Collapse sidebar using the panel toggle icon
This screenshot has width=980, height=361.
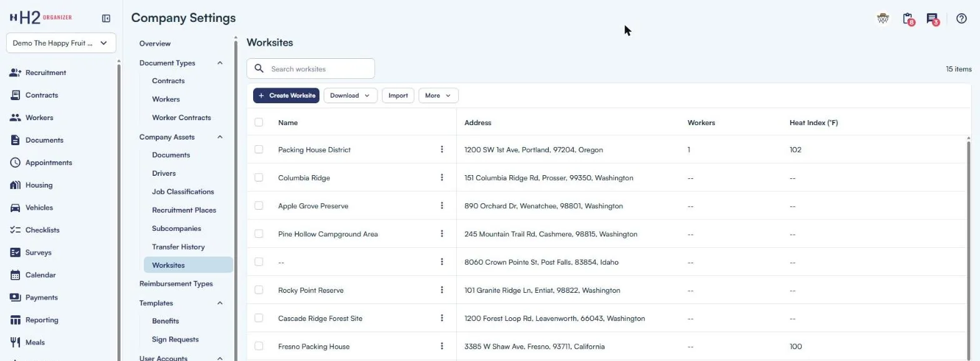pyautogui.click(x=106, y=19)
